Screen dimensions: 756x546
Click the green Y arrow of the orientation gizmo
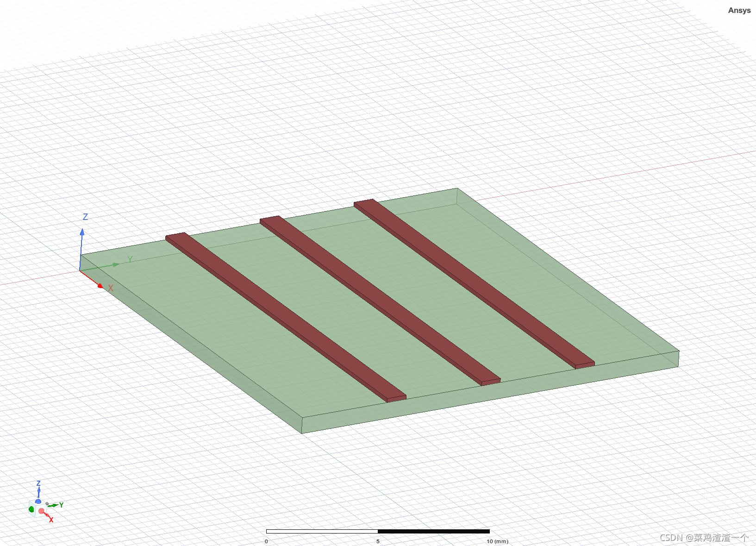(x=54, y=505)
